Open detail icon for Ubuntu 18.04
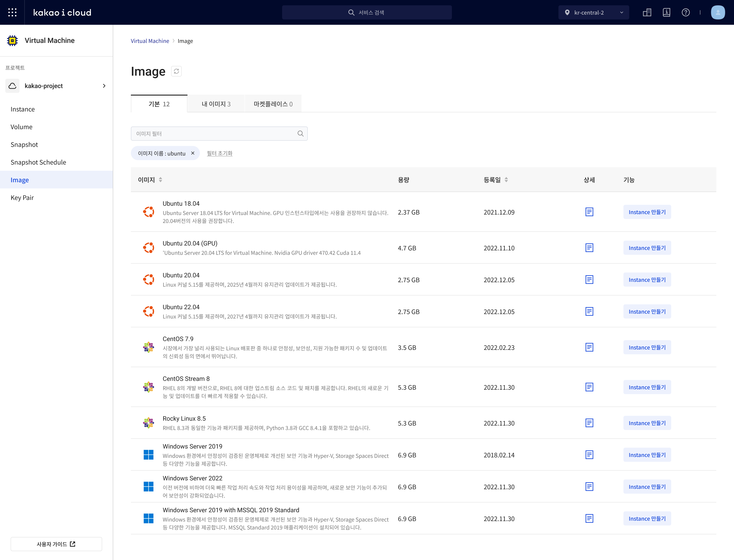734x560 pixels. (589, 212)
